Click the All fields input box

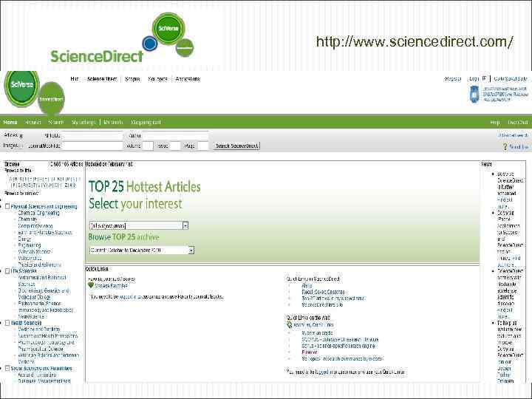click(92, 135)
